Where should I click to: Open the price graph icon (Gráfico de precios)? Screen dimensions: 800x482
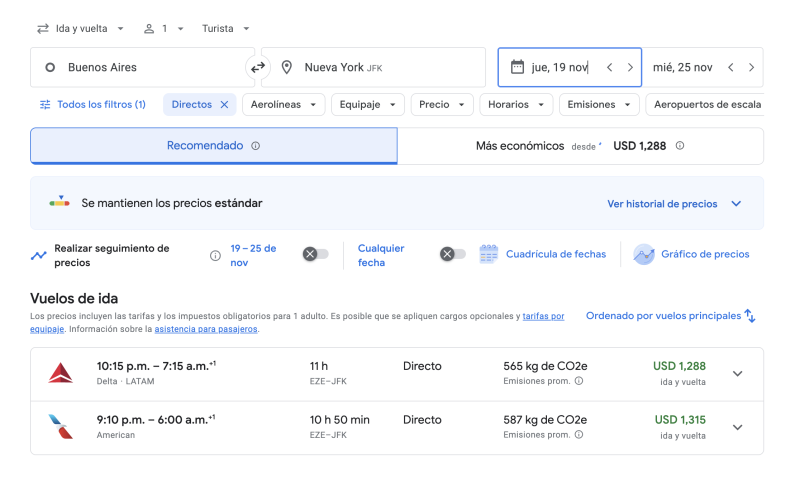(644, 254)
